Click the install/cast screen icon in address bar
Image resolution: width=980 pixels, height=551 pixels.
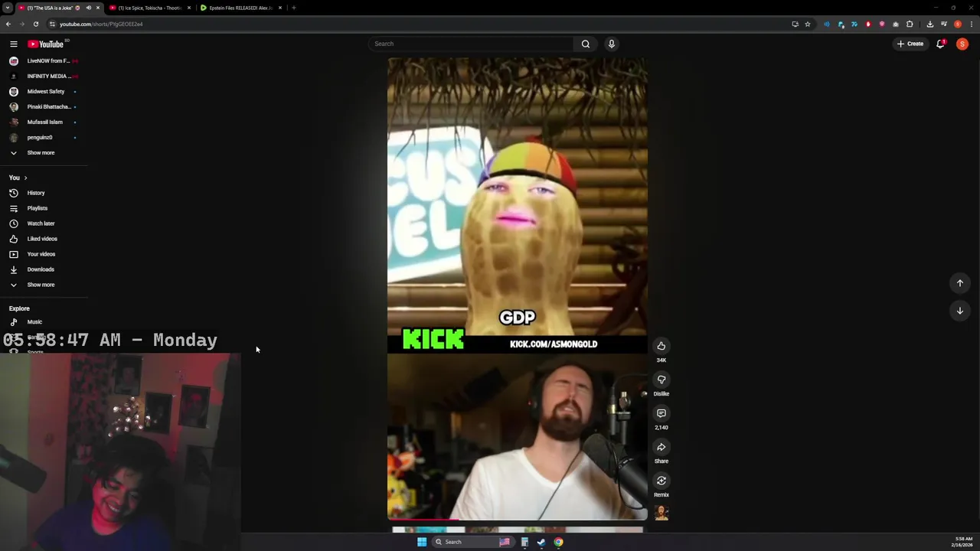(795, 24)
